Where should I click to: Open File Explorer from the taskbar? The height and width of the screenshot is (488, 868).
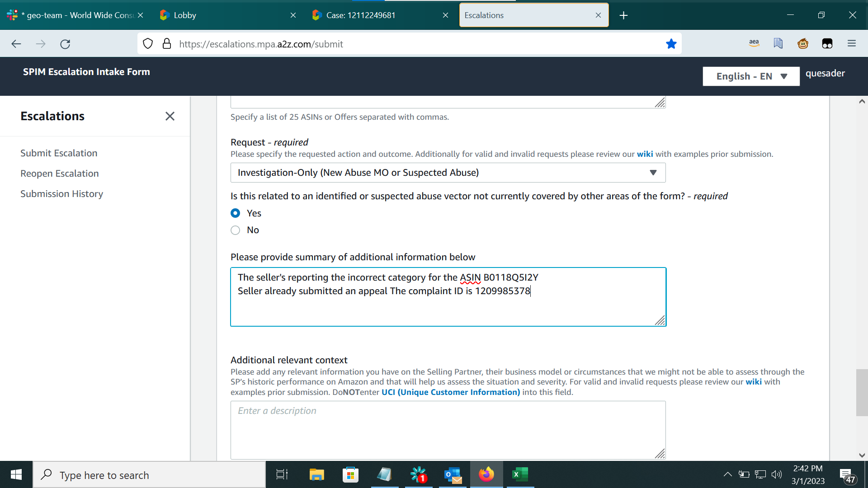coord(316,474)
